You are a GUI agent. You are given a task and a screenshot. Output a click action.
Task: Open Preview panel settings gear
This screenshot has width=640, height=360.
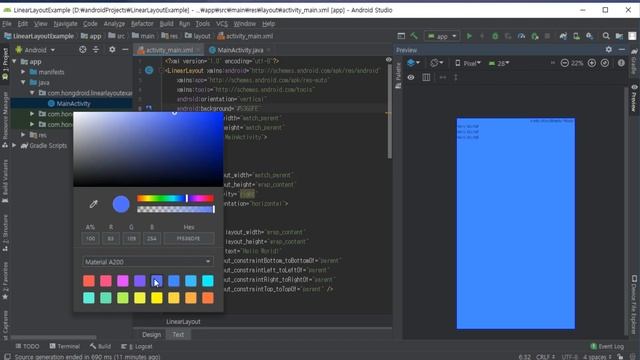click(609, 50)
